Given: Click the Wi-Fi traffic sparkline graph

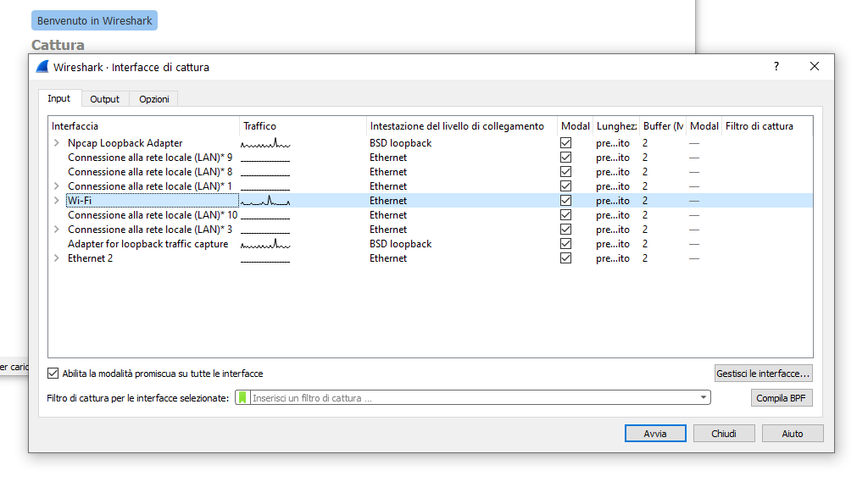Looking at the screenshot, I should (x=265, y=200).
